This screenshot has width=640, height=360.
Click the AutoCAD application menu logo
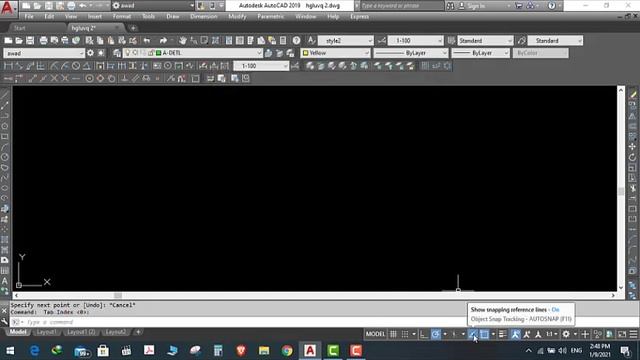[8, 8]
